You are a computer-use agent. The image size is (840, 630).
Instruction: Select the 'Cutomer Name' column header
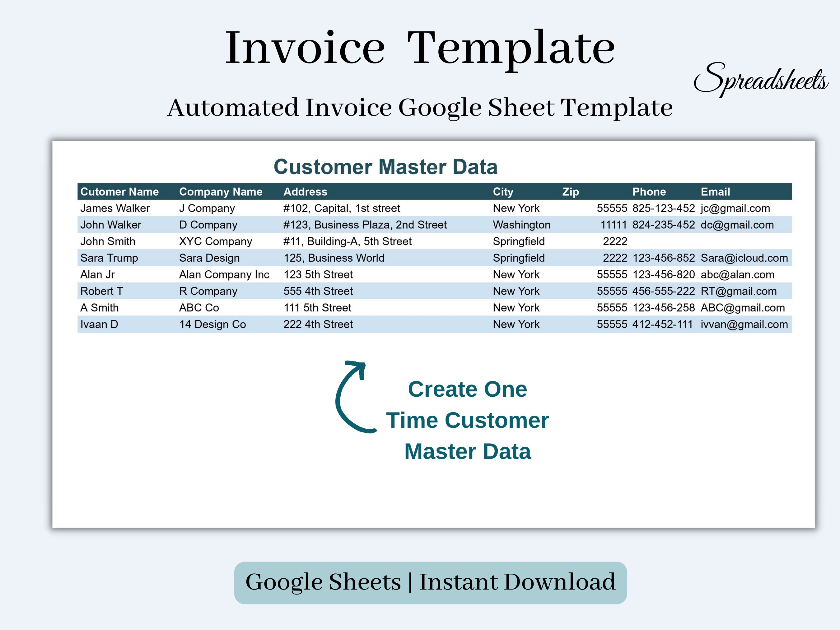tap(119, 192)
